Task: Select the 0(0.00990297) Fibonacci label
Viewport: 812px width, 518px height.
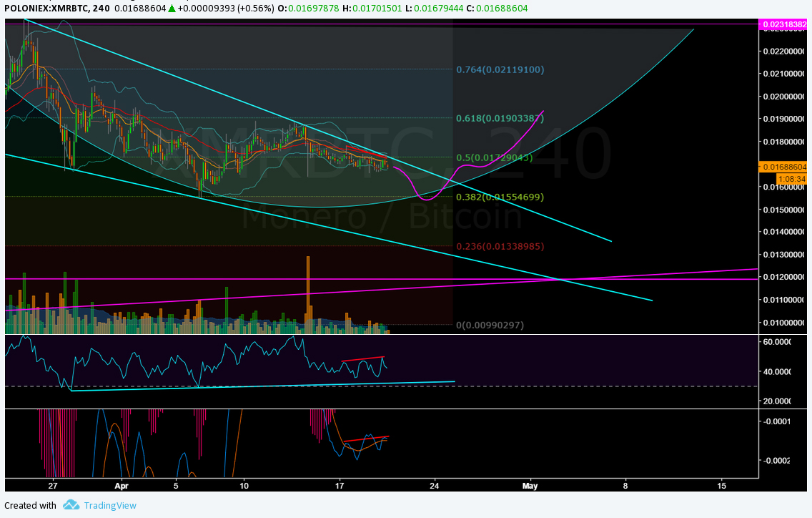Action: 490,325
